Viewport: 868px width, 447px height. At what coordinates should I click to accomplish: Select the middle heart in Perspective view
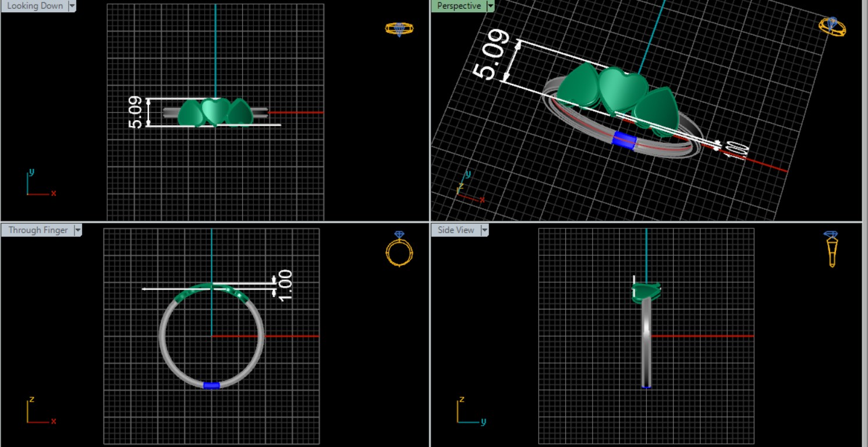click(622, 87)
